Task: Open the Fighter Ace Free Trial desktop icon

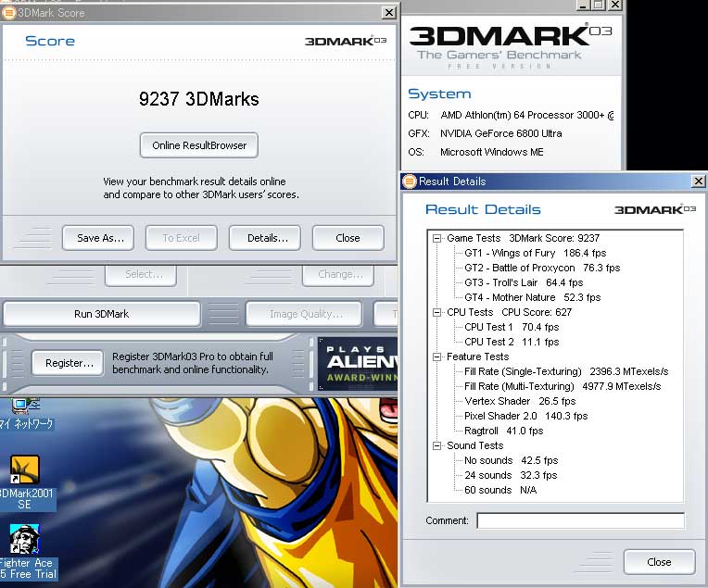Action: [x=26, y=553]
